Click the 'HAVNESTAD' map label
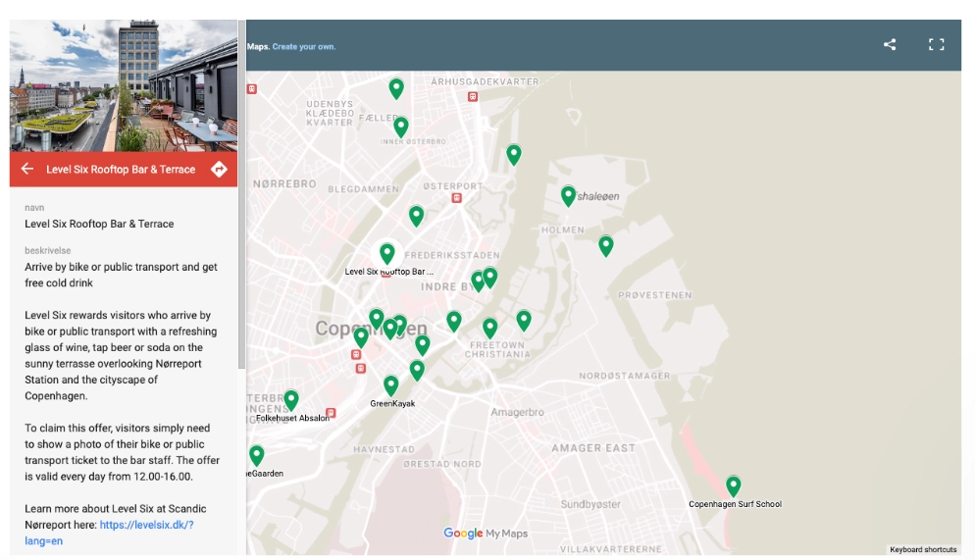975x560 pixels. coord(384,449)
